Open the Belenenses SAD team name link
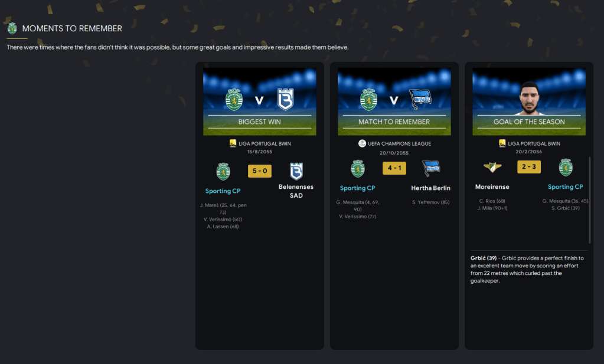The width and height of the screenshot is (604, 364). pos(296,191)
